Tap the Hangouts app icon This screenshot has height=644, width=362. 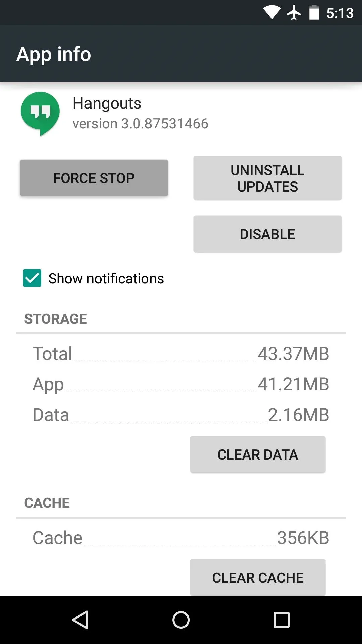[x=40, y=113]
